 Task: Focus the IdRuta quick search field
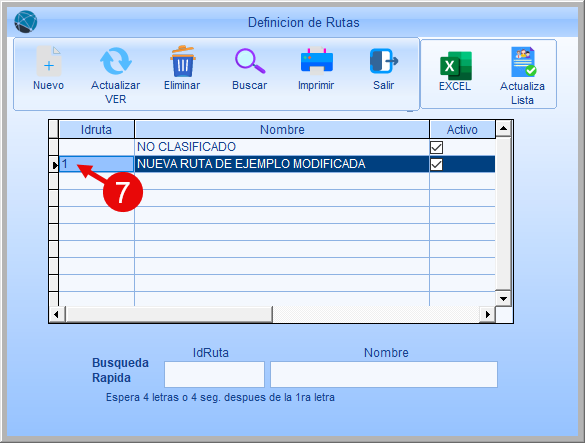point(215,374)
